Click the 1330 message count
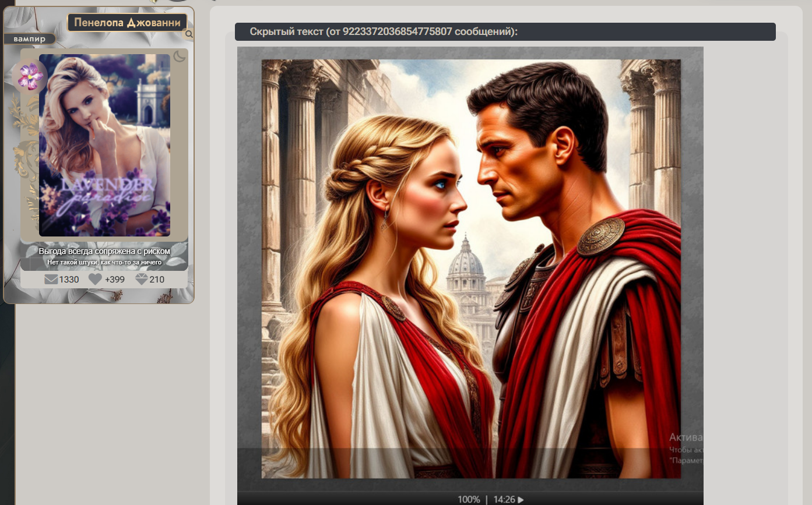 click(69, 280)
